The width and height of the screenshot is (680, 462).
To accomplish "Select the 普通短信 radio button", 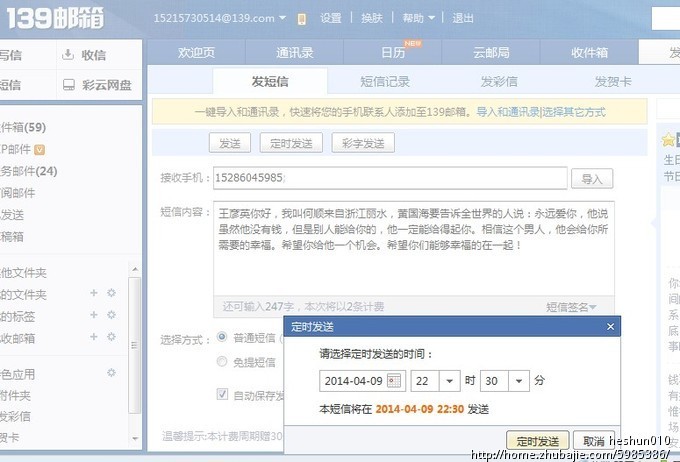I will click(222, 337).
